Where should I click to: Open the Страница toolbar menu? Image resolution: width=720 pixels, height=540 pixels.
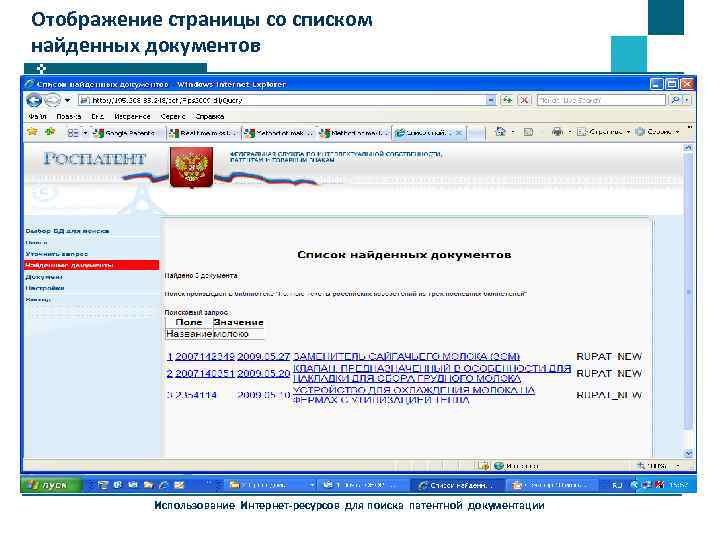pyautogui.click(x=604, y=132)
